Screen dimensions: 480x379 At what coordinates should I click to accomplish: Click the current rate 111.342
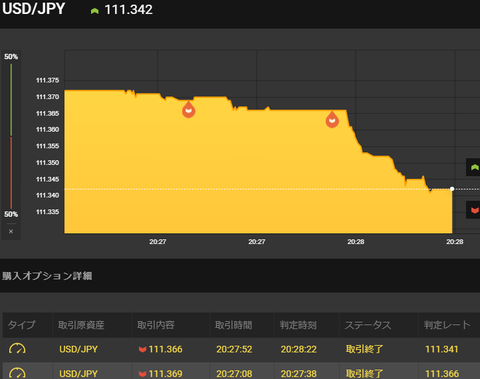point(128,10)
